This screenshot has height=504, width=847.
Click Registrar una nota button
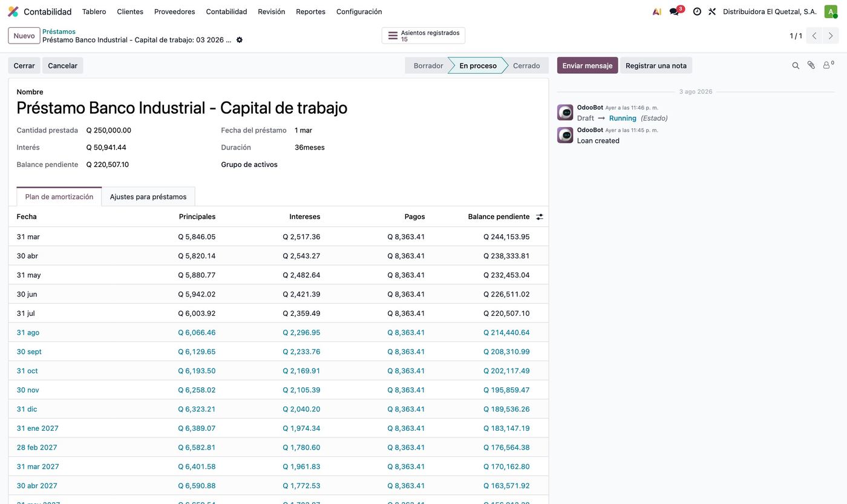656,65
